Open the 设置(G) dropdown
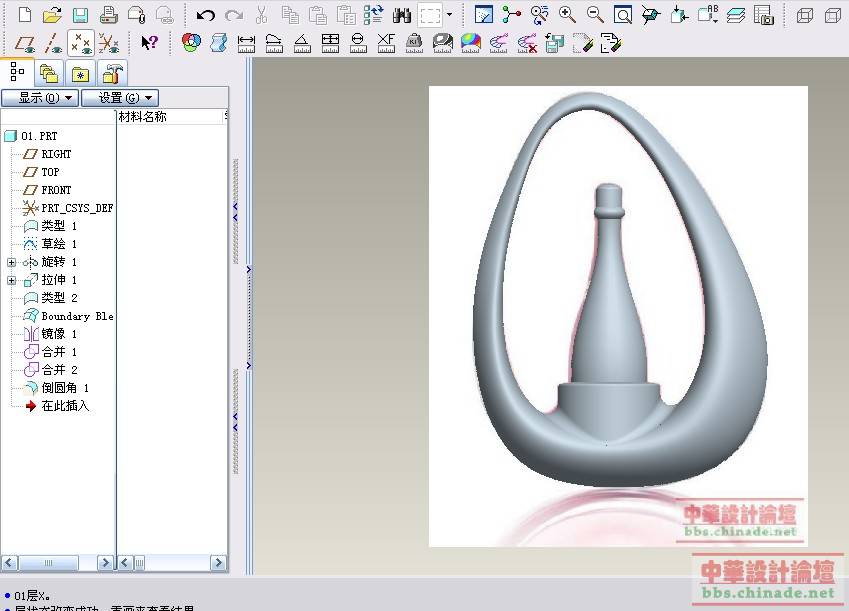The width and height of the screenshot is (849, 611). tap(120, 98)
